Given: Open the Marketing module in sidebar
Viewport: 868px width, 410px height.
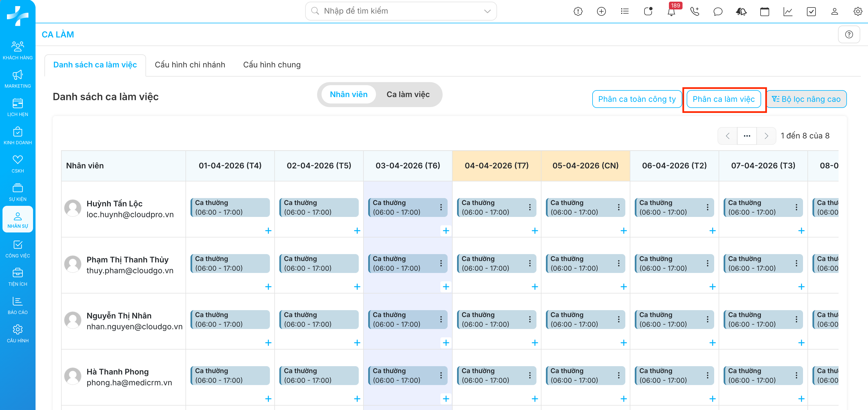Looking at the screenshot, I should 17,79.
